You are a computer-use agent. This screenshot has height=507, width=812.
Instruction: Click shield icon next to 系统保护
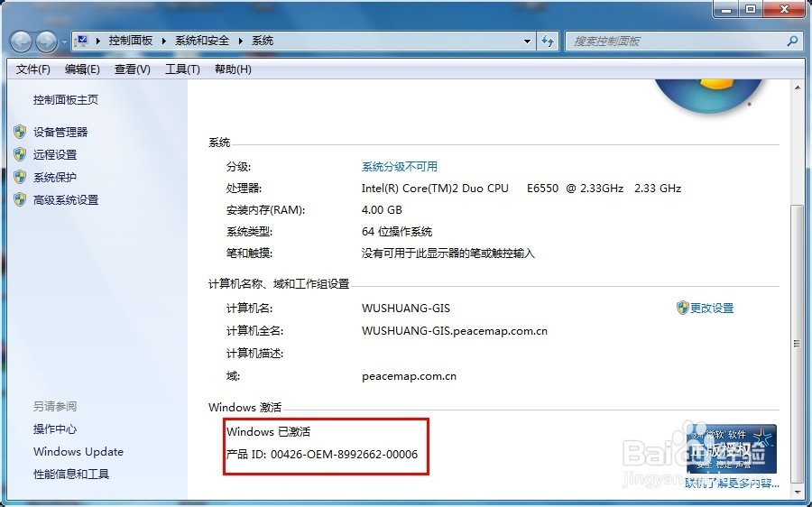[x=20, y=177]
